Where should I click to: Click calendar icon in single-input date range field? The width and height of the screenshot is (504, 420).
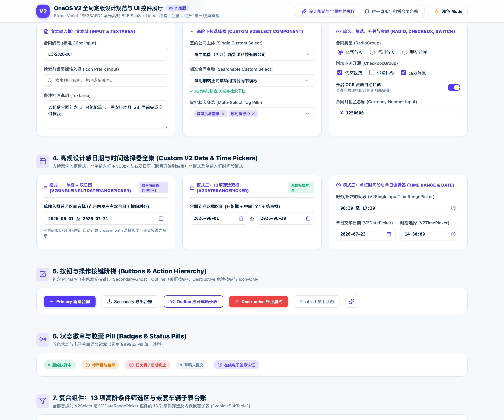click(x=161, y=218)
